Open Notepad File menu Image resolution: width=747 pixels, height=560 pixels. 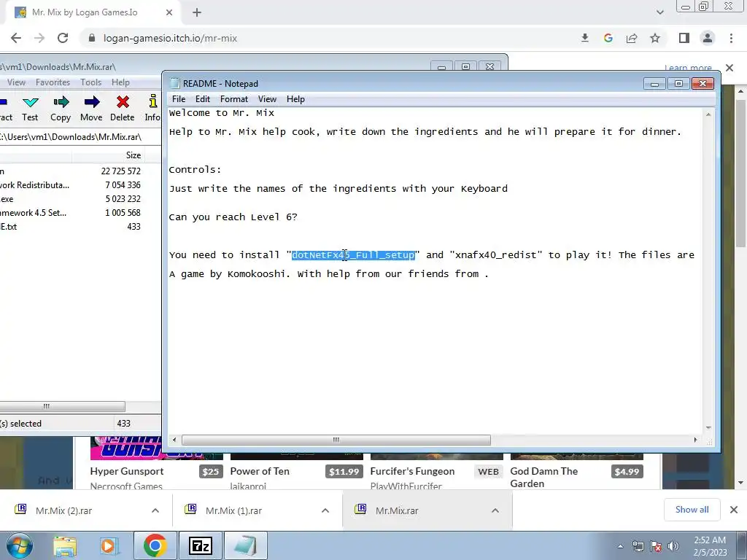pyautogui.click(x=179, y=99)
